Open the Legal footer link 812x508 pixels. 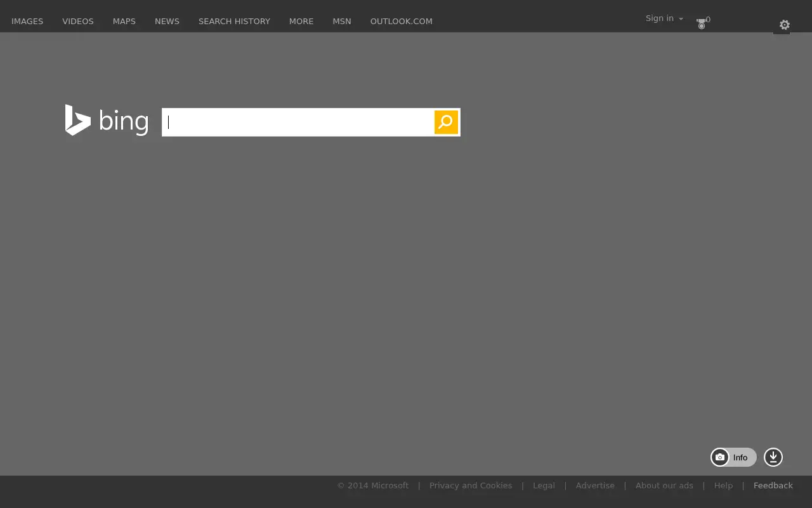(x=544, y=485)
